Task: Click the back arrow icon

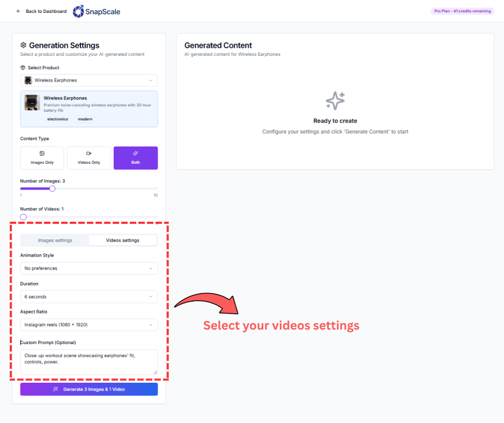Action: click(x=18, y=11)
